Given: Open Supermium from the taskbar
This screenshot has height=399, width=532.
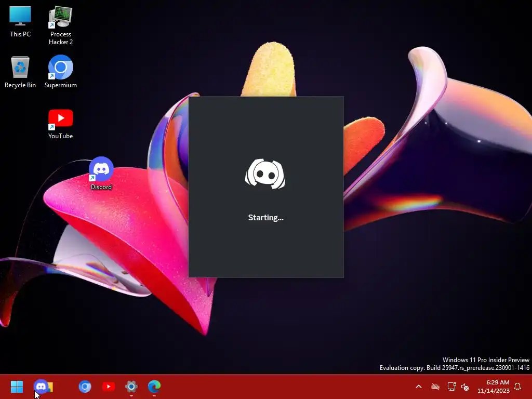Looking at the screenshot, I should click(85, 387).
